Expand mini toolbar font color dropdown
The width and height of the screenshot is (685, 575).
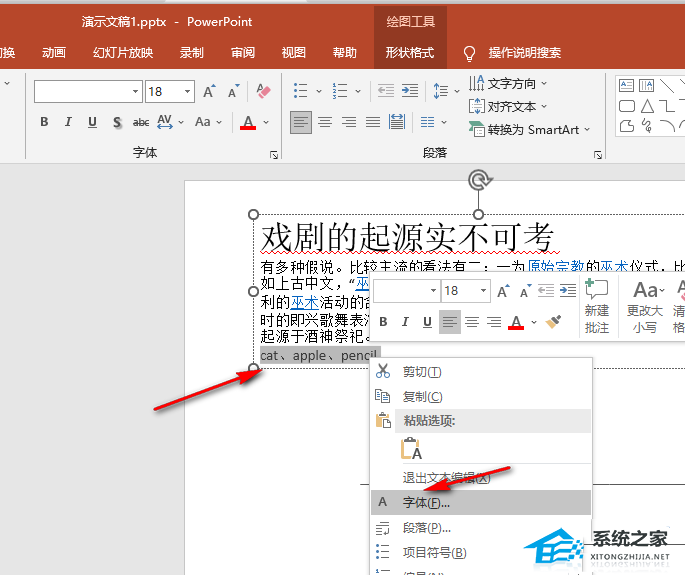tap(534, 322)
